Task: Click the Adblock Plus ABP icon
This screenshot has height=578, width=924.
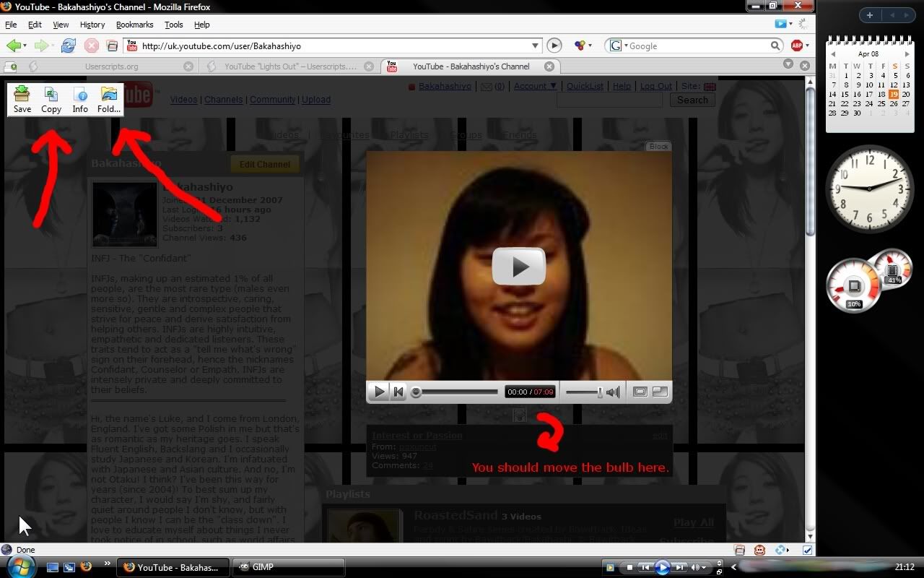Action: pyautogui.click(x=797, y=46)
